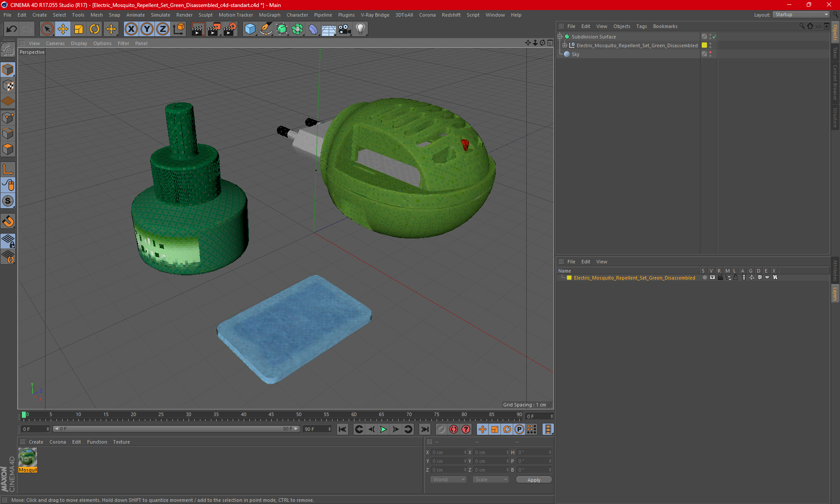
Task: Collapse the Subdivision Surface tree item
Action: (x=560, y=37)
